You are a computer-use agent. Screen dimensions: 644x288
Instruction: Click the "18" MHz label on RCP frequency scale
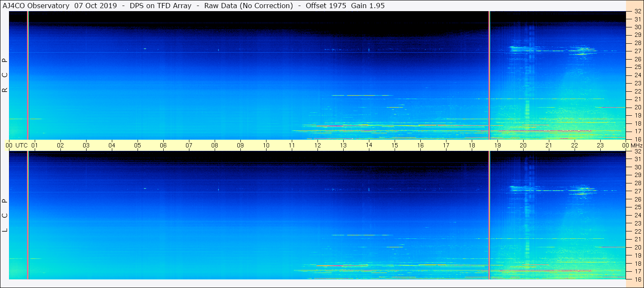click(637, 123)
